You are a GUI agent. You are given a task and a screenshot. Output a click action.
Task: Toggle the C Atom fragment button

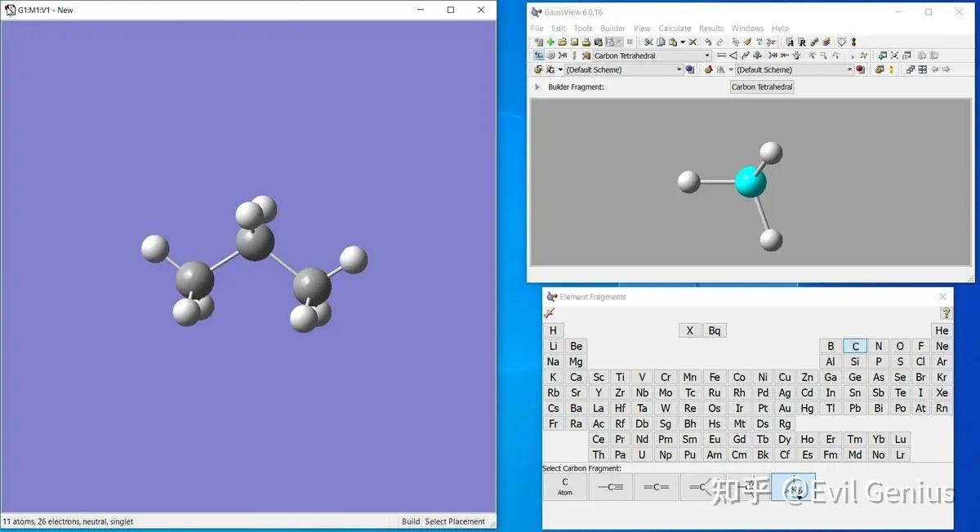[565, 487]
